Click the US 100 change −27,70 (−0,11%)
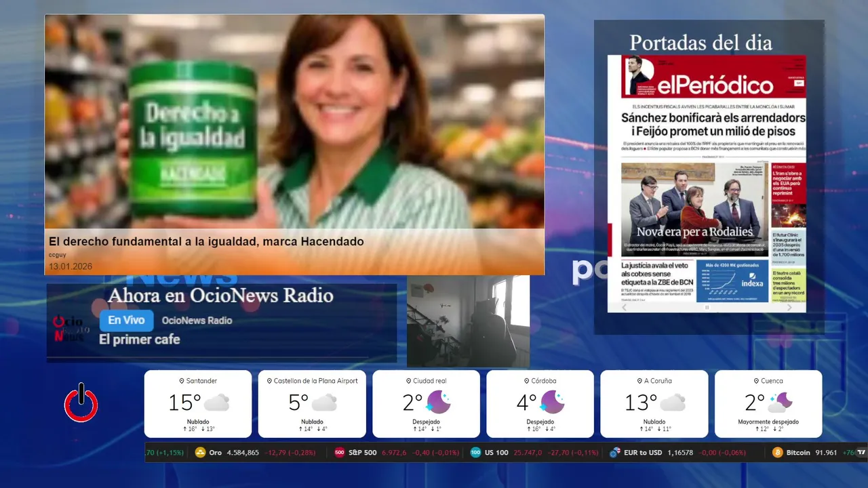868x488 pixels. [x=573, y=452]
